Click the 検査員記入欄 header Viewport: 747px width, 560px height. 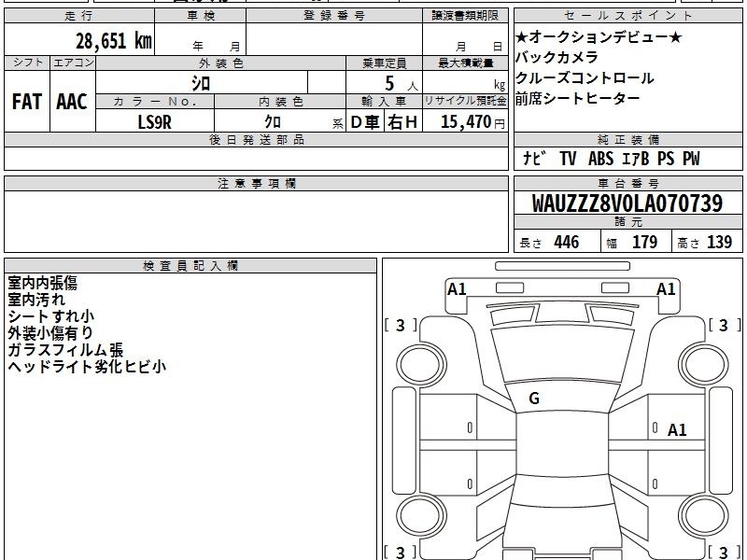[190, 266]
